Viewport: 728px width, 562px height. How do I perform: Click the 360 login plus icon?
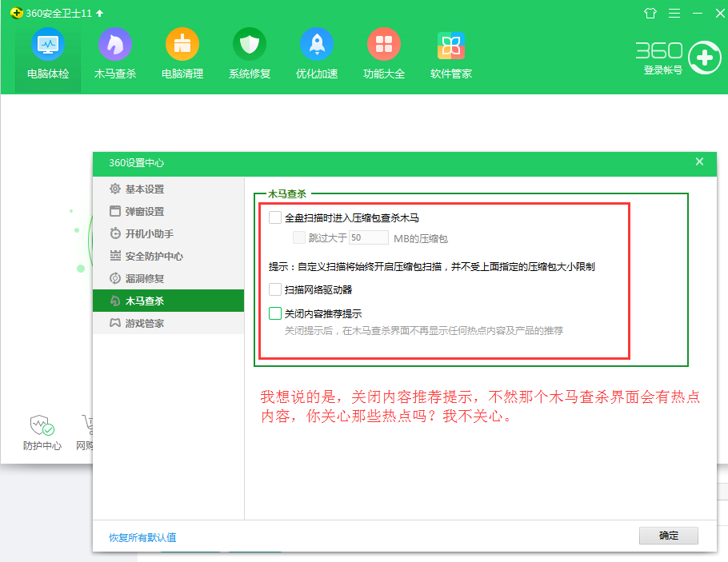click(704, 58)
